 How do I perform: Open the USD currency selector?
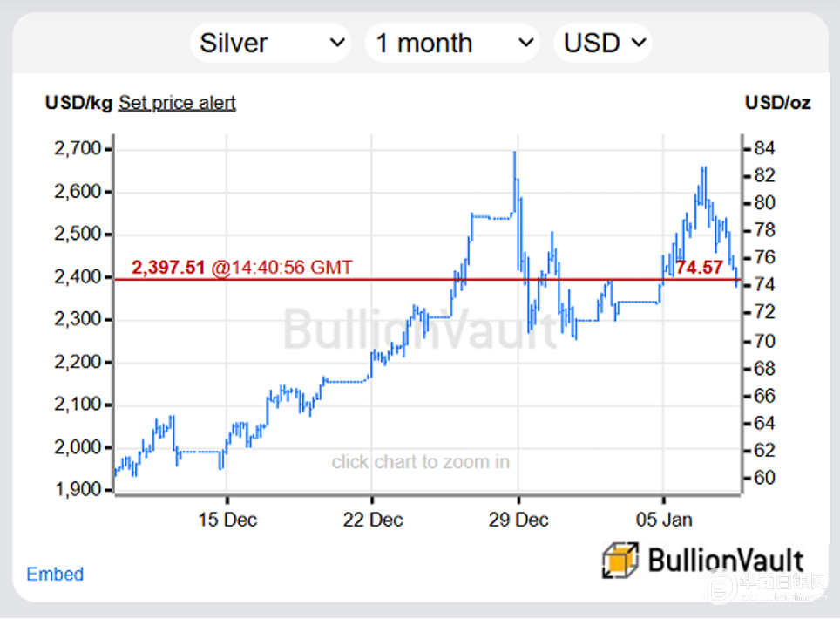click(x=602, y=43)
